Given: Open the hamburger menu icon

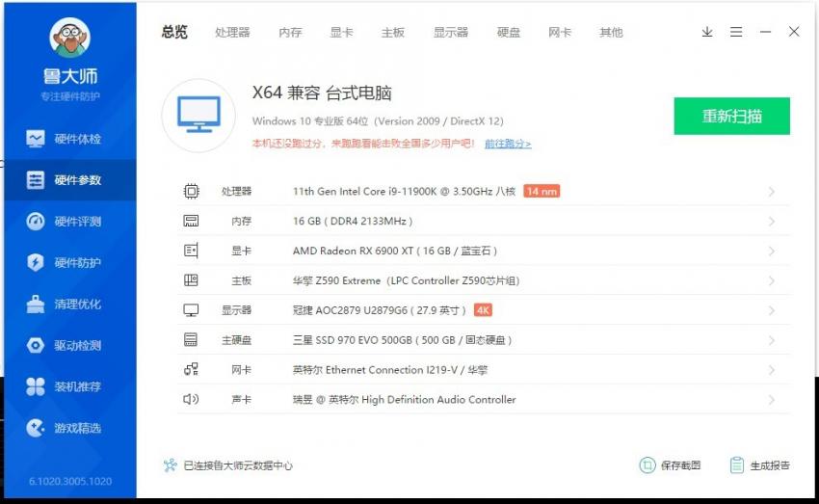Looking at the screenshot, I should click(x=736, y=32).
